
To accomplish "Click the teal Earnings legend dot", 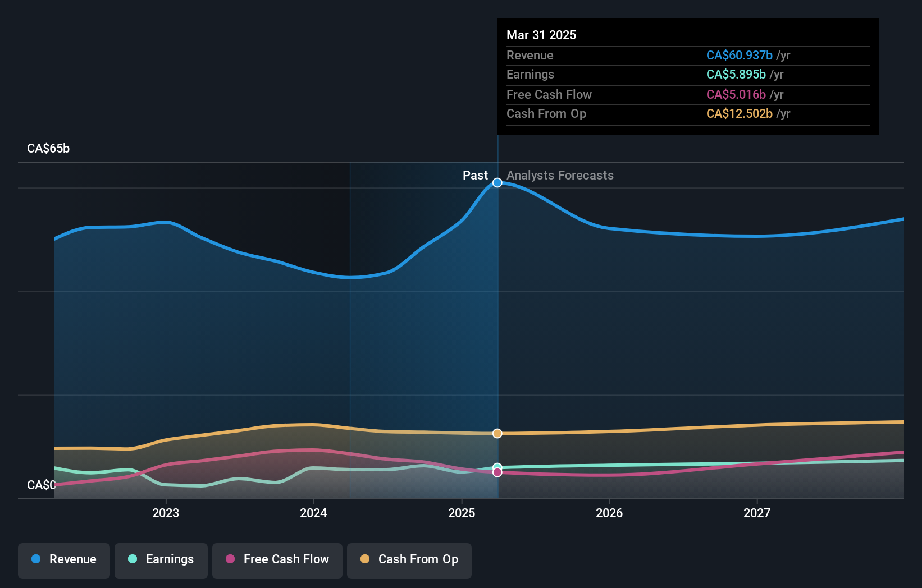I will (x=133, y=559).
